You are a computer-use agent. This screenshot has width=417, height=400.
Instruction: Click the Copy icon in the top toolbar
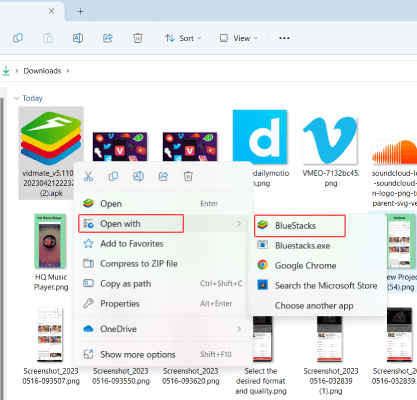pos(18,38)
